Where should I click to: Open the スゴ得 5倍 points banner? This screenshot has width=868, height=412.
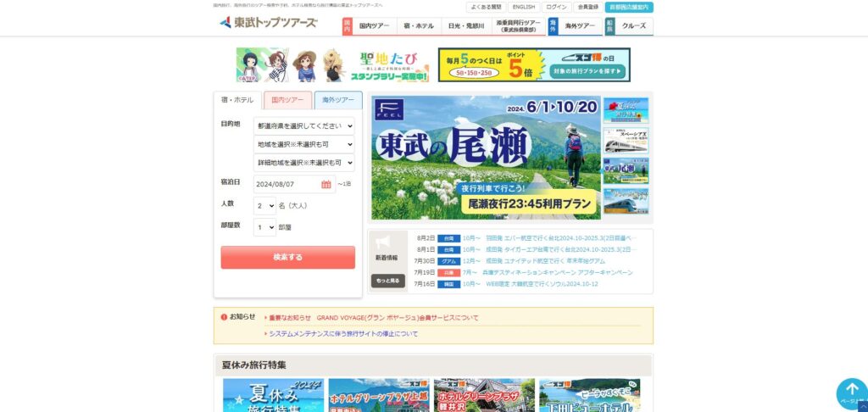(x=534, y=65)
